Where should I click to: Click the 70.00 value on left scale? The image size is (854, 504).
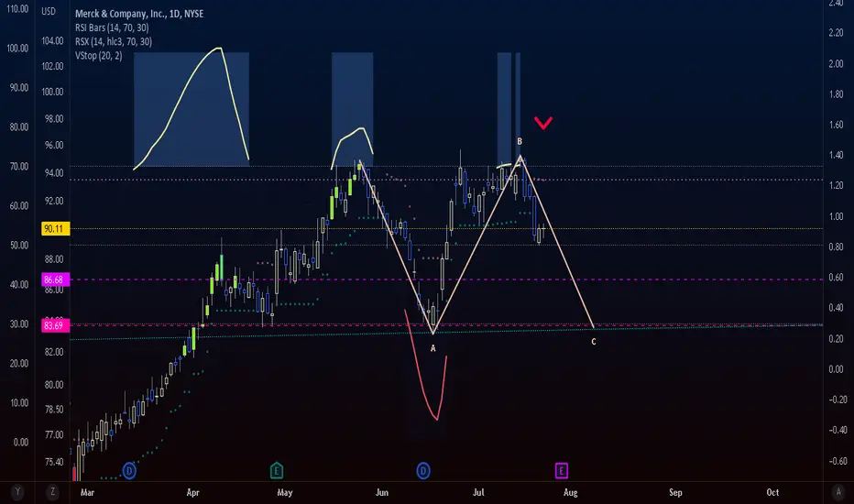18,167
